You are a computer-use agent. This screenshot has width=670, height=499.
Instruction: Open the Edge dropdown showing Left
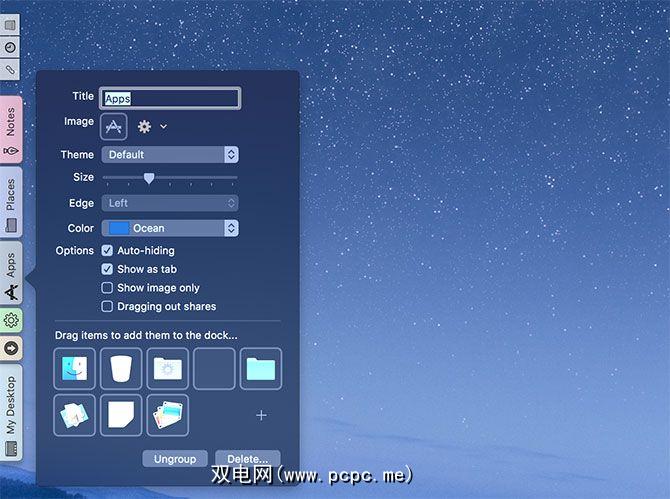(170, 203)
